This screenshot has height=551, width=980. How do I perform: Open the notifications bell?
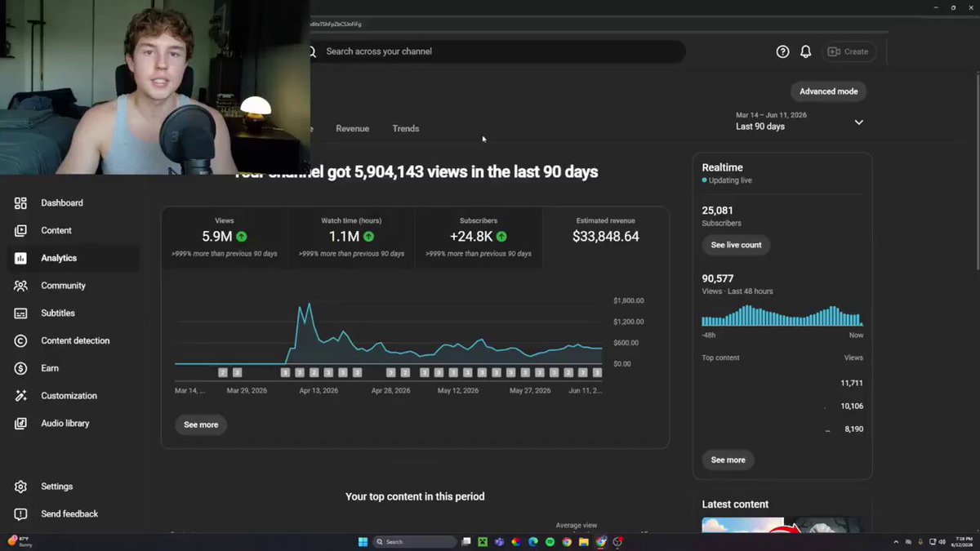[x=806, y=51]
